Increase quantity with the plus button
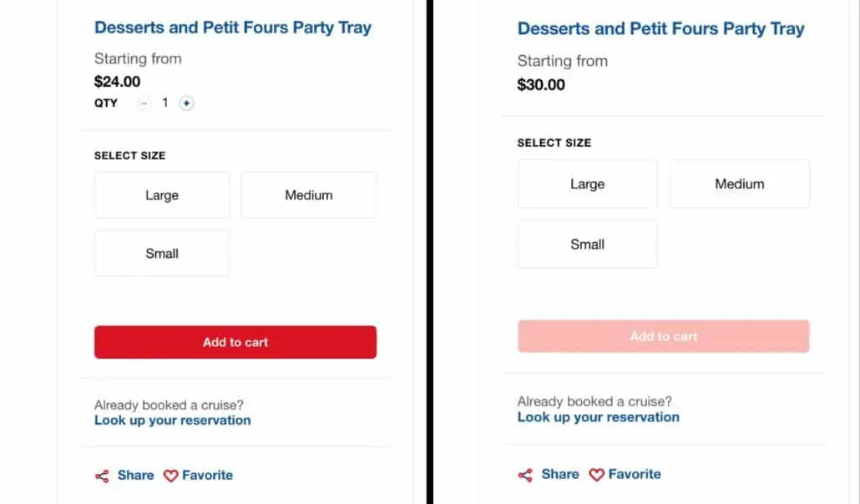 (186, 103)
